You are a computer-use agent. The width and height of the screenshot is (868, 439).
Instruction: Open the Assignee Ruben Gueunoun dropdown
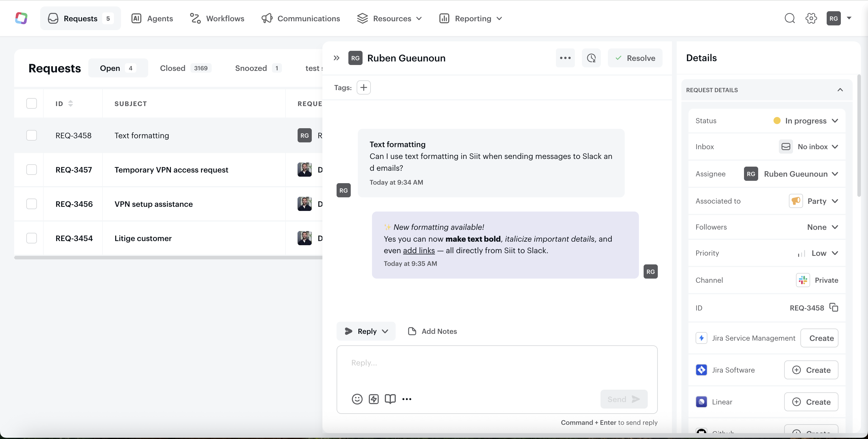(x=791, y=174)
